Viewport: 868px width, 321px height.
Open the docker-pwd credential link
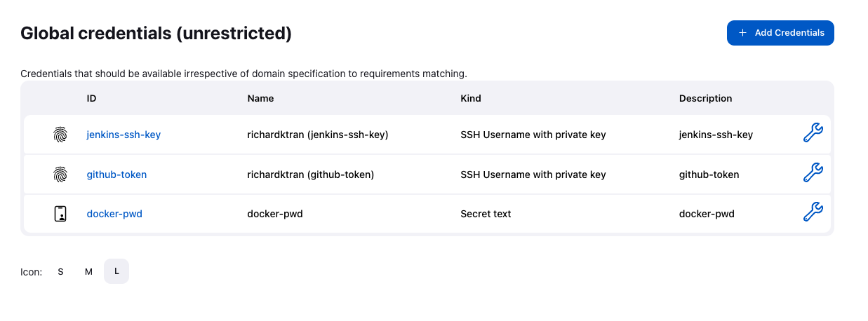pos(114,214)
